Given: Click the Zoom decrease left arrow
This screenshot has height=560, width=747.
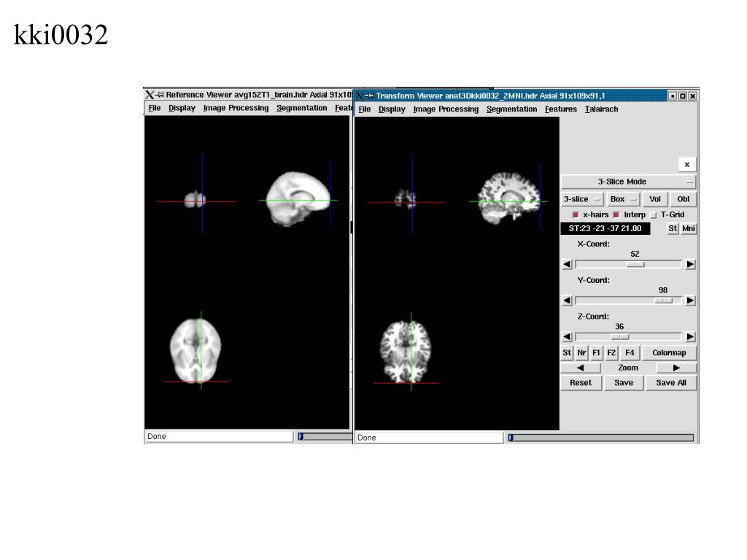Looking at the screenshot, I should [581, 367].
